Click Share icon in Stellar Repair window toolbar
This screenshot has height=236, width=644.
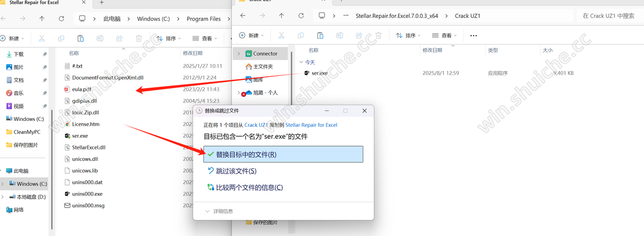(x=119, y=38)
